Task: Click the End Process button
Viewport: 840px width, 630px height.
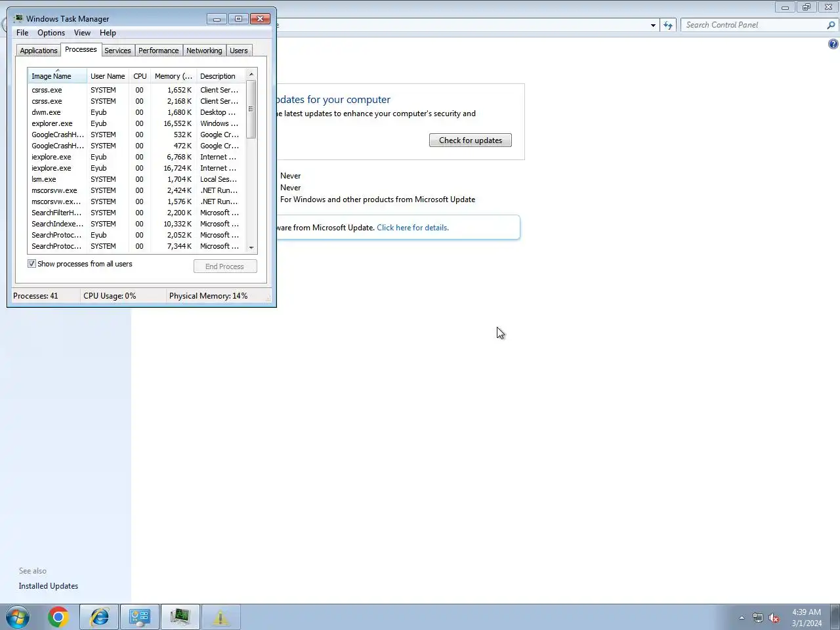Action: (225, 266)
